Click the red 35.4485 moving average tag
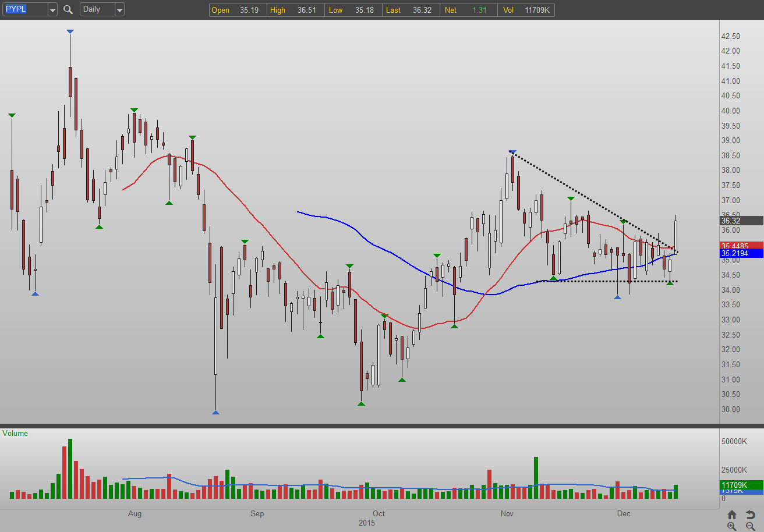The image size is (764, 532). click(x=741, y=246)
